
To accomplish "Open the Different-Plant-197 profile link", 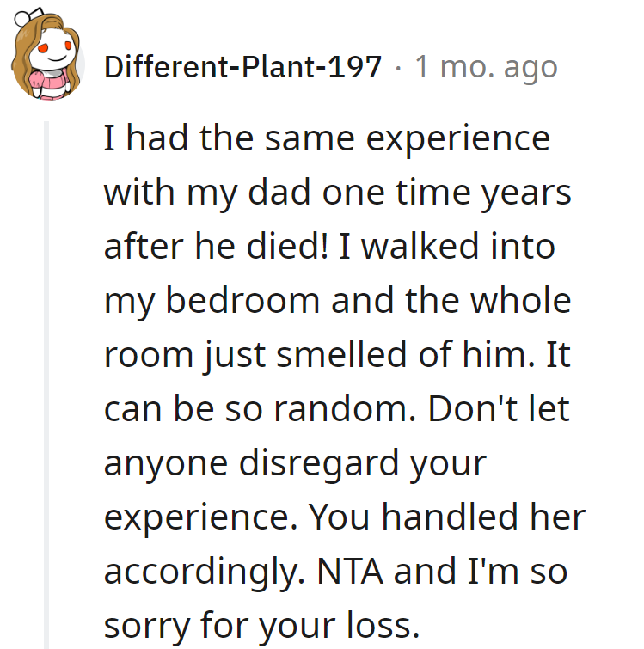I will coord(243,67).
